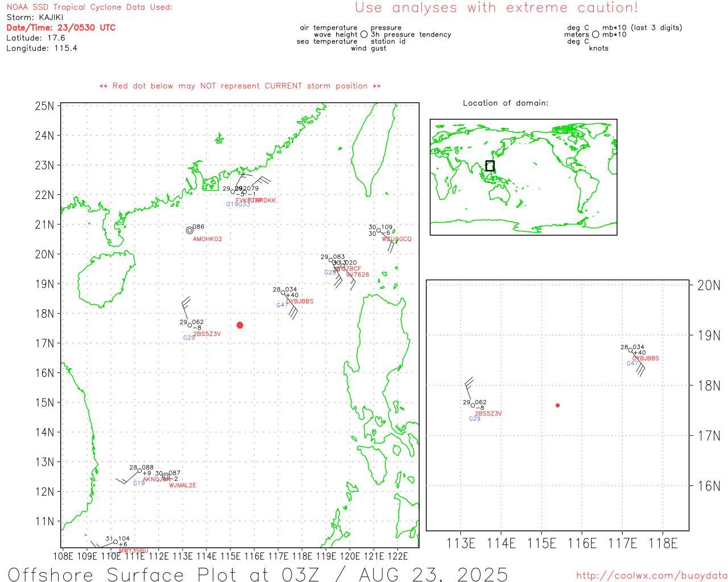
Task: Click the 'air temperature' legend label
Action: [329, 28]
